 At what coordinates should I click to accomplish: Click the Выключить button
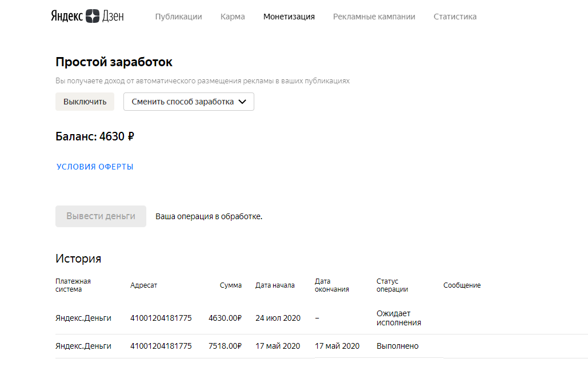[x=85, y=102]
